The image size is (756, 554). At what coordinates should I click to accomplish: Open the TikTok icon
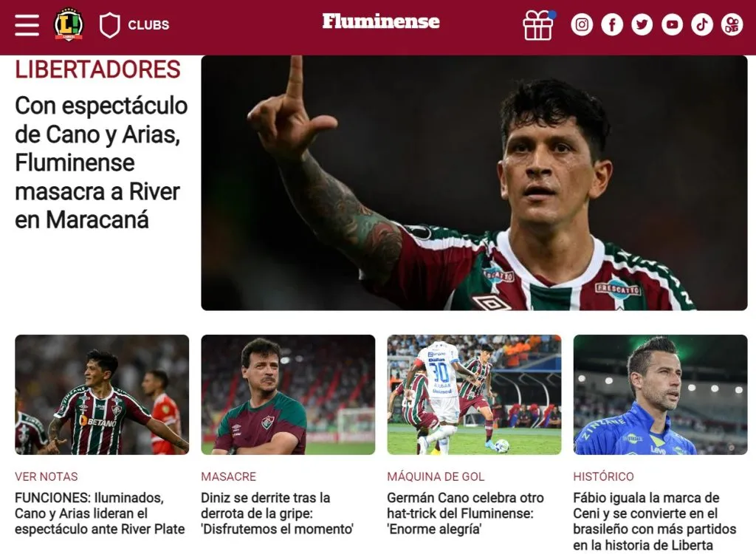point(702,24)
